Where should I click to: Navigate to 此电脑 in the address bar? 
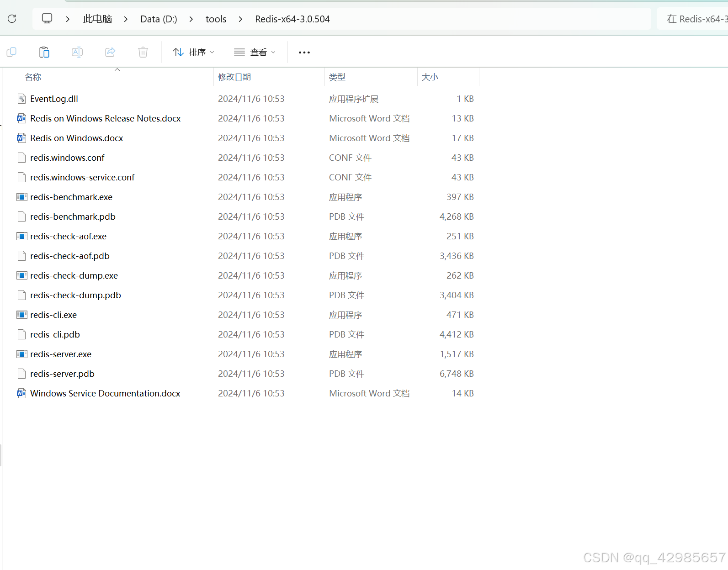pyautogui.click(x=98, y=19)
